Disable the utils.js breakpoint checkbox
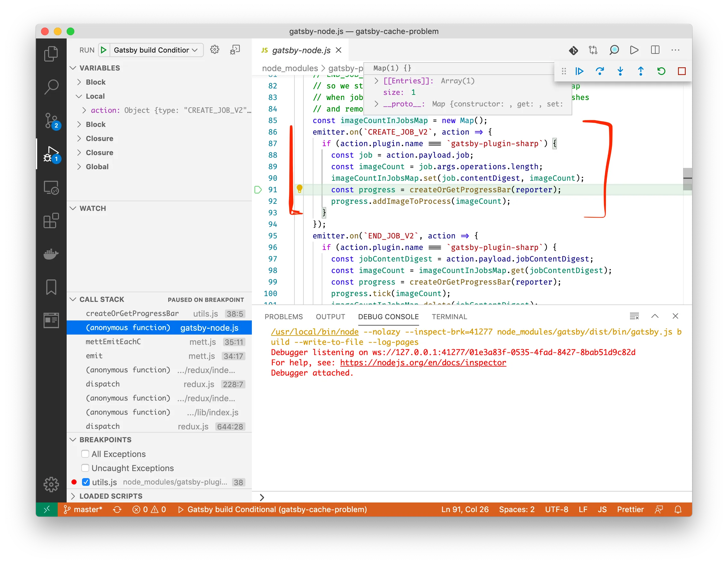 click(x=86, y=482)
